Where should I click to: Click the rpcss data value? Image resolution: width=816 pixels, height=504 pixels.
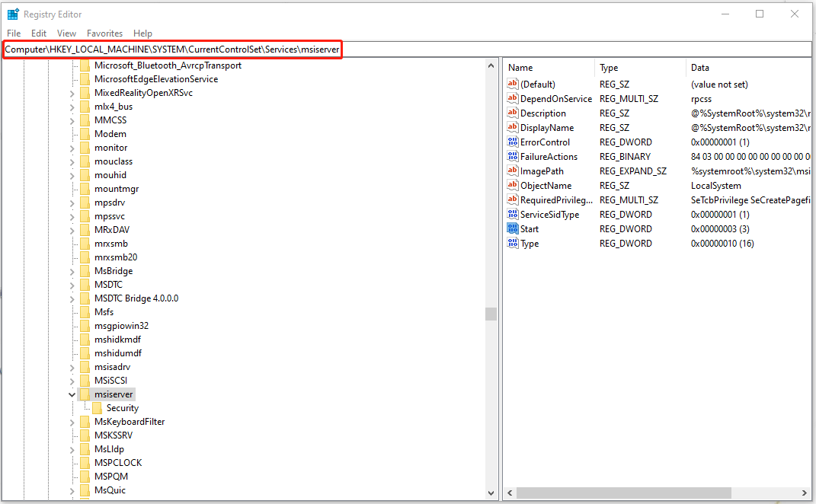(x=701, y=99)
